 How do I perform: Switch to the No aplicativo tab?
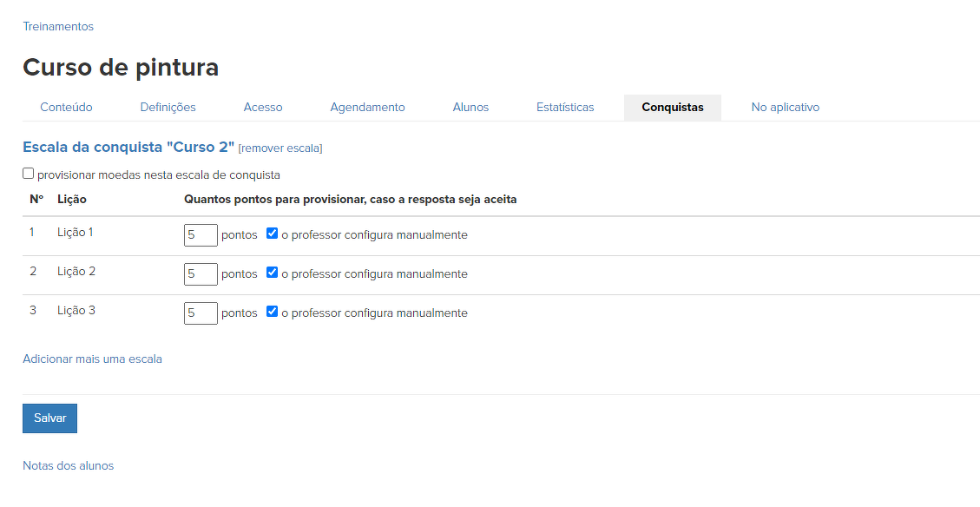[x=785, y=107]
